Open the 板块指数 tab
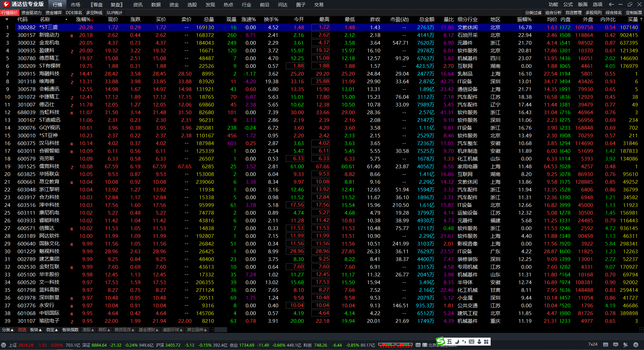The image size is (644, 350). pyautogui.click(x=70, y=330)
